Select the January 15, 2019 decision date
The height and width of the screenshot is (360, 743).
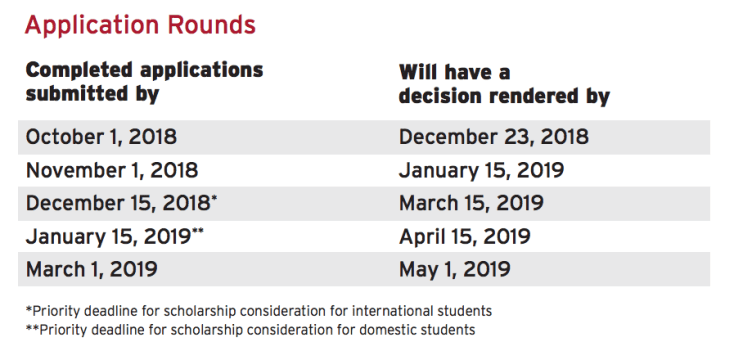481,171
